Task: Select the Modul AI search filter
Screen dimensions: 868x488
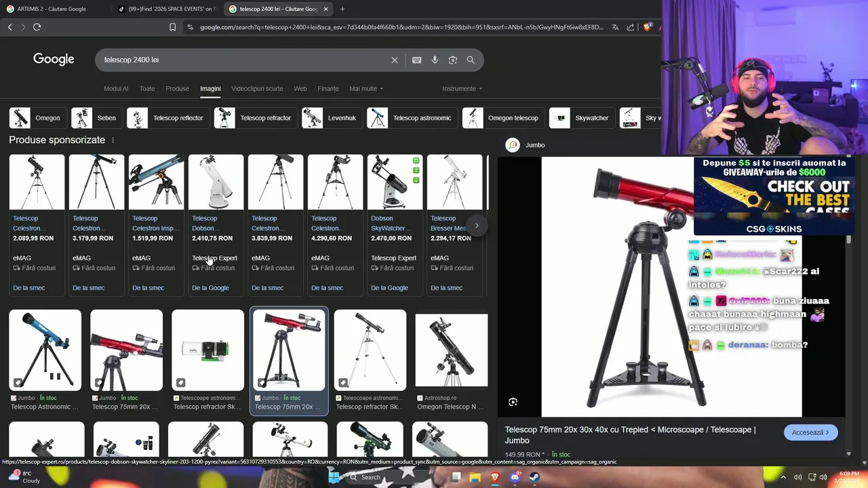Action: pos(116,89)
